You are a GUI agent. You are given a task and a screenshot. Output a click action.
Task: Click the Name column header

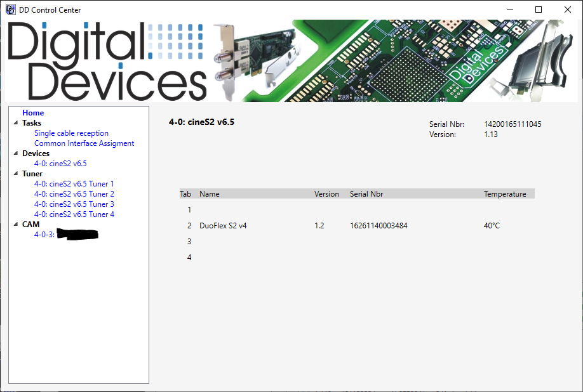pos(209,194)
